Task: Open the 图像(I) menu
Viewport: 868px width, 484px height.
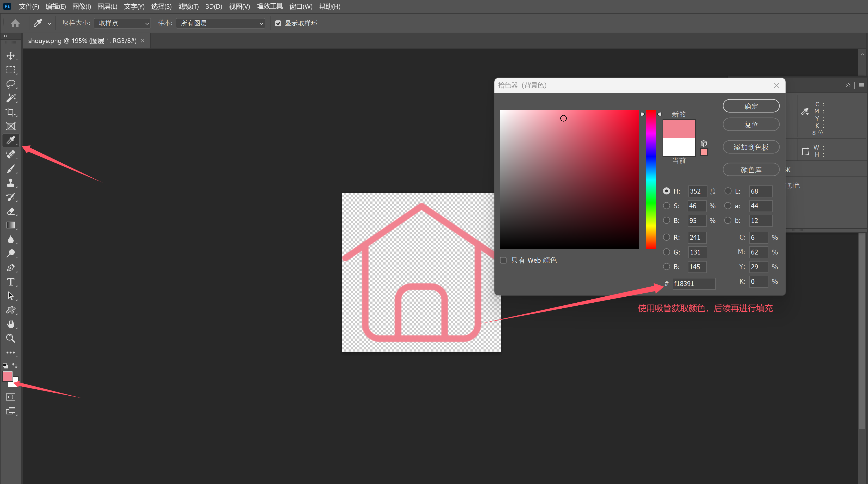Action: [x=82, y=7]
